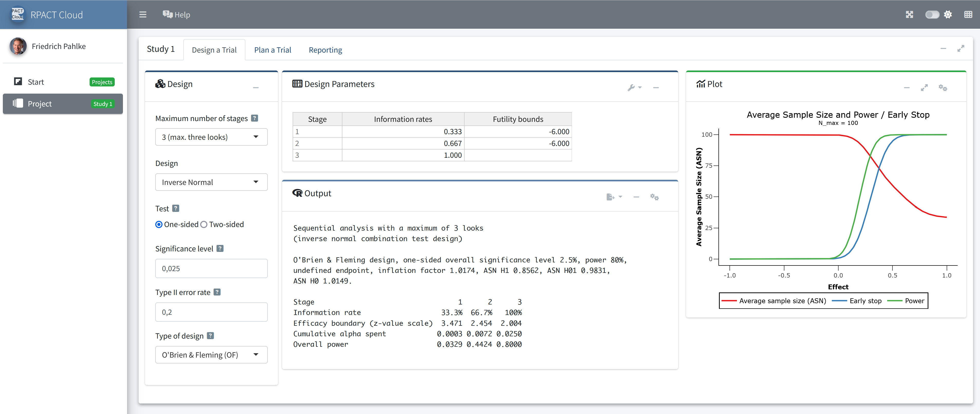The image size is (980, 414).
Task: Click the hamburger sidebar toggle icon
Action: click(x=143, y=14)
